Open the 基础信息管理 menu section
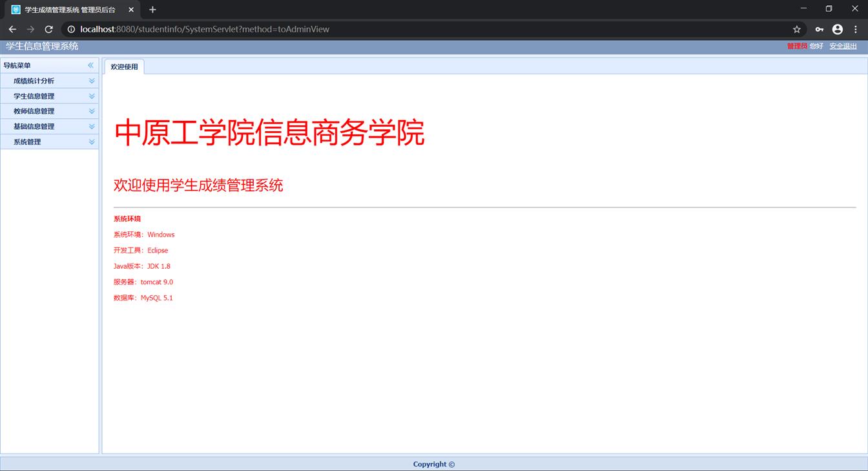 pos(49,127)
